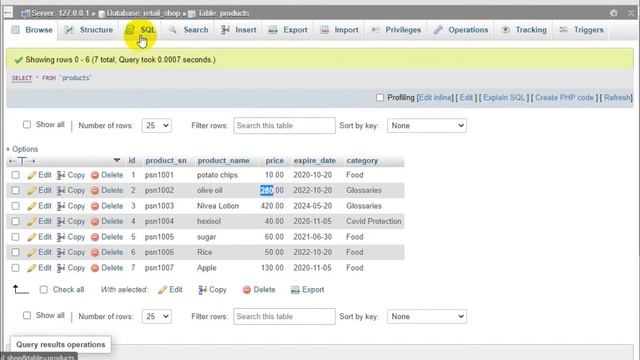Open the bottom Sort by key dropdown
This screenshot has height=360, width=640.
point(427,316)
